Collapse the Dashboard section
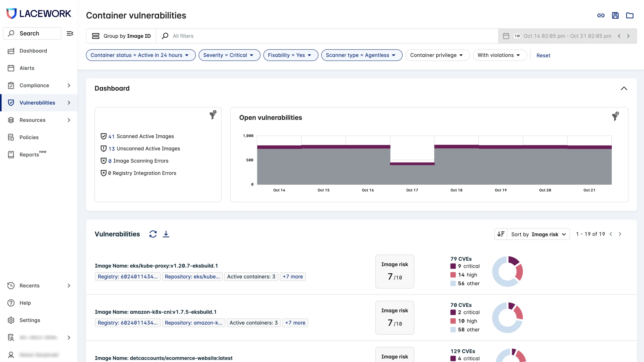Image resolution: width=644 pixels, height=362 pixels. 624,88
